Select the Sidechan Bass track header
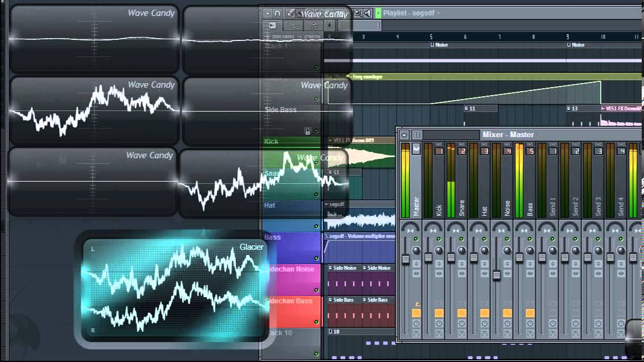This screenshot has width=644, height=362. (291, 311)
